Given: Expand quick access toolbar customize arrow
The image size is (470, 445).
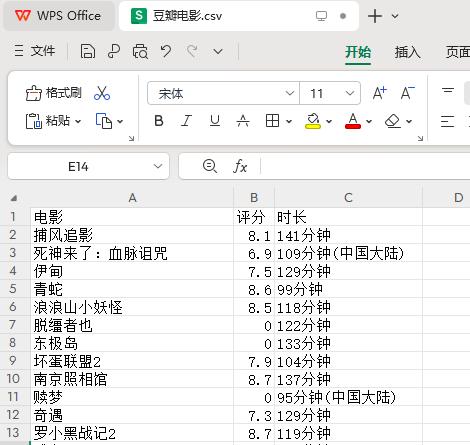Looking at the screenshot, I should (x=218, y=52).
